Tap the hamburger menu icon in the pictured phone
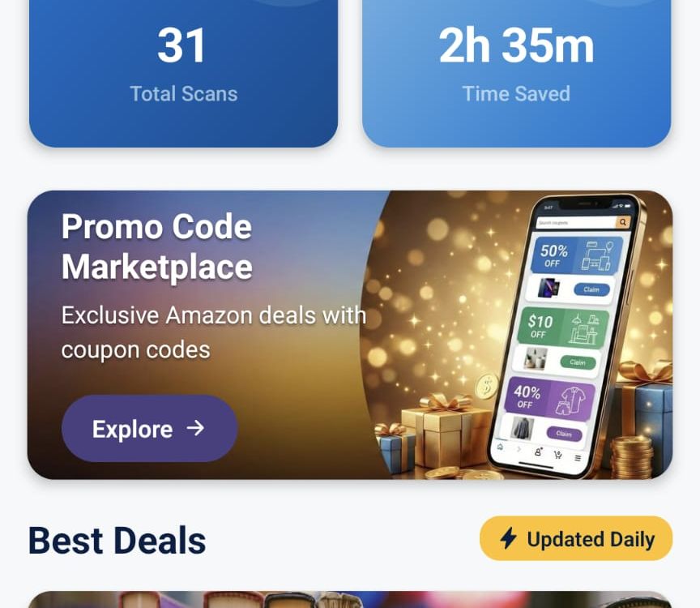700x608 pixels. [x=578, y=458]
